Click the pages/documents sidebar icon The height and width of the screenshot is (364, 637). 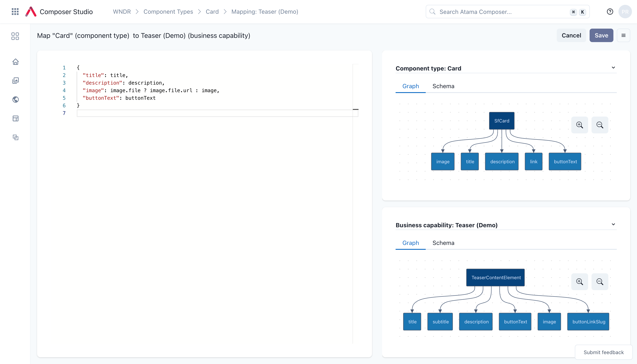tap(15, 80)
